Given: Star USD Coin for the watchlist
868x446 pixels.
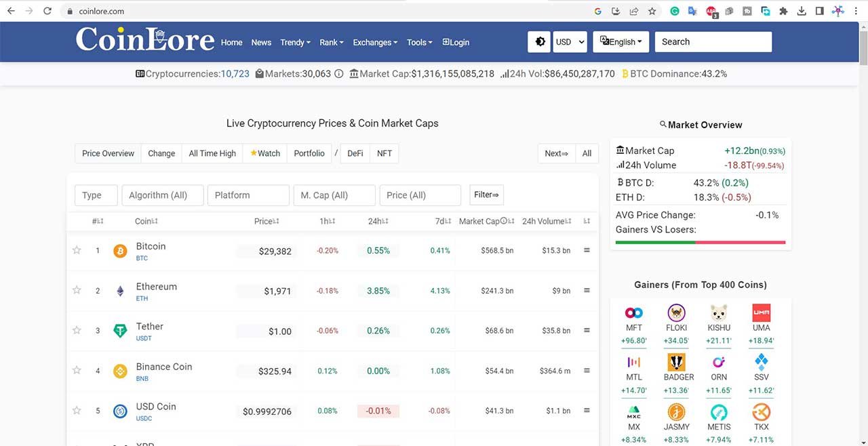Looking at the screenshot, I should [x=77, y=410].
